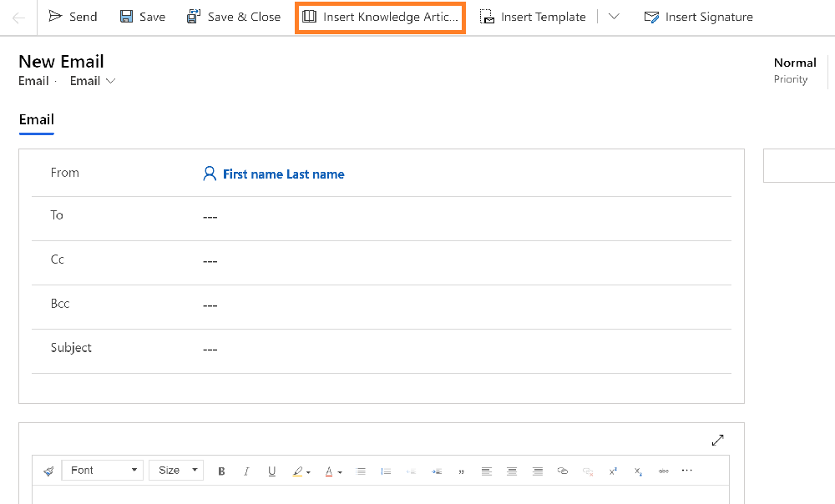Image resolution: width=835 pixels, height=504 pixels.
Task: Use the Insert Signature tool
Action: 699,17
